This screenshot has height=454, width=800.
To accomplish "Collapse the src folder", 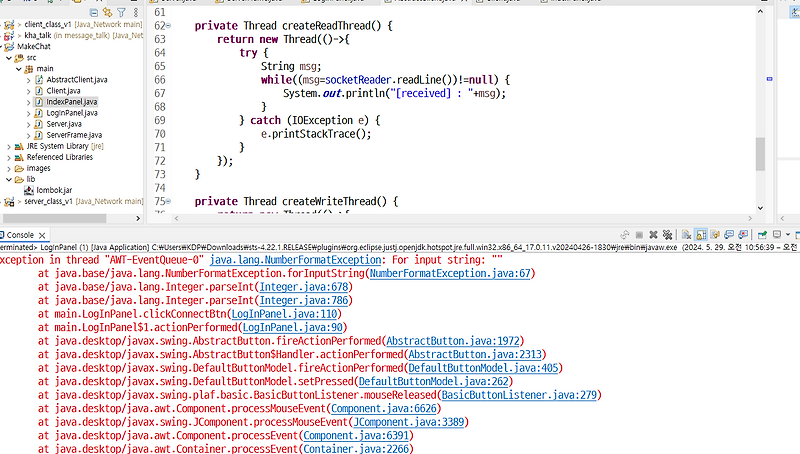I will click(9, 58).
